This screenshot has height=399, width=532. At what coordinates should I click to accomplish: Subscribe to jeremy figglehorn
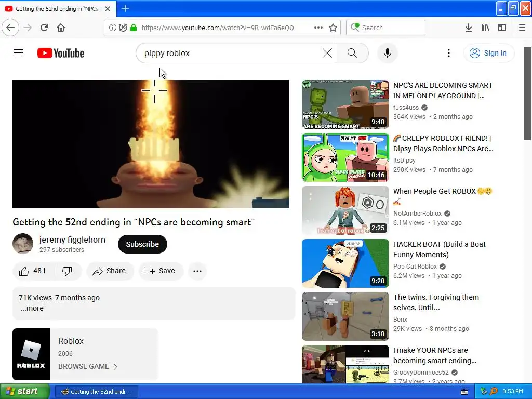tap(142, 244)
